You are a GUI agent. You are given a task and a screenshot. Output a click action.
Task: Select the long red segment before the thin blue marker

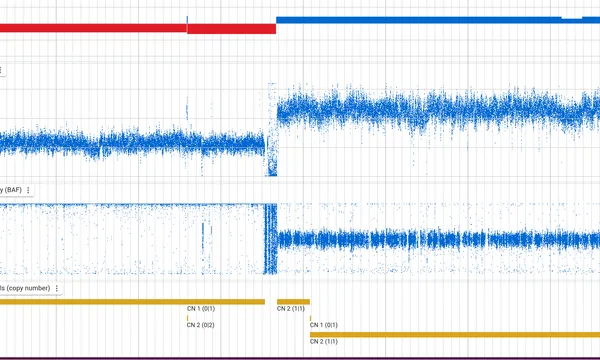93,28
